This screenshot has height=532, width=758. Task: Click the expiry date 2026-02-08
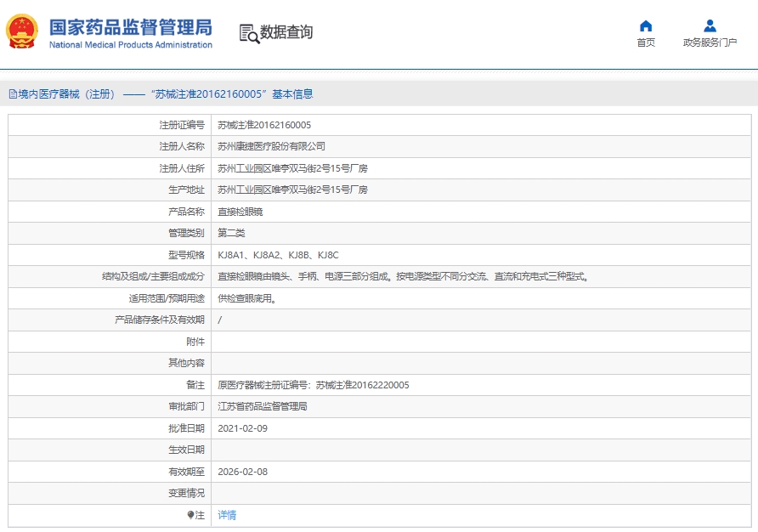point(242,472)
